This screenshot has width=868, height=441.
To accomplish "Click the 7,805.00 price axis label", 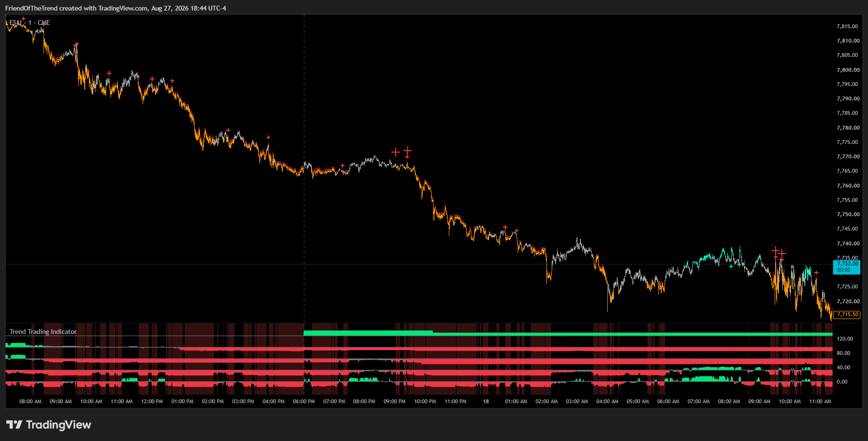I will tap(847, 55).
